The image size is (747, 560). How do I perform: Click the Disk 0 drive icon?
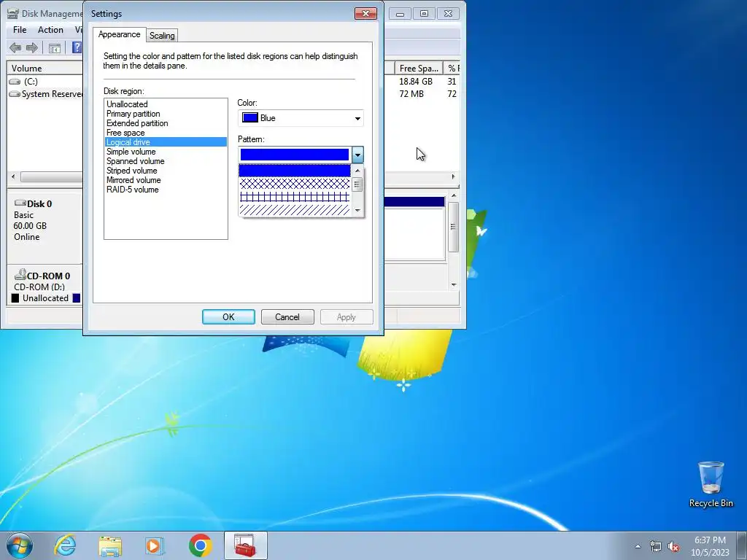click(20, 203)
